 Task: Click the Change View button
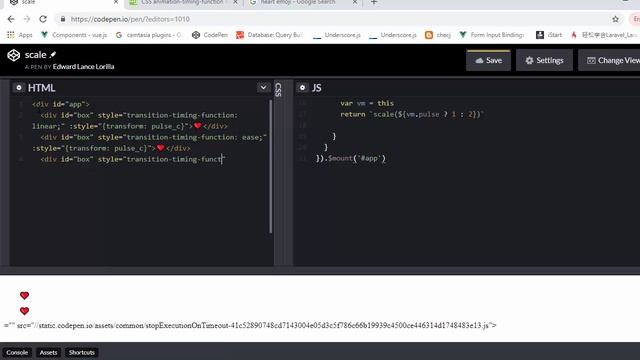click(x=610, y=60)
